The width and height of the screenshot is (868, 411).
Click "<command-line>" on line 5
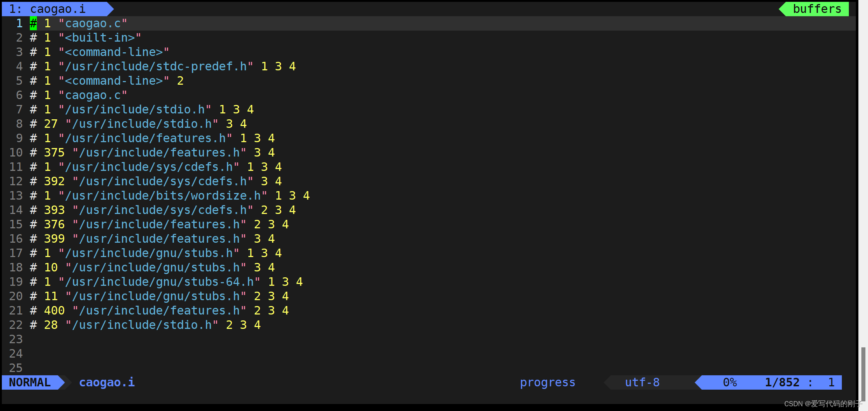point(114,81)
